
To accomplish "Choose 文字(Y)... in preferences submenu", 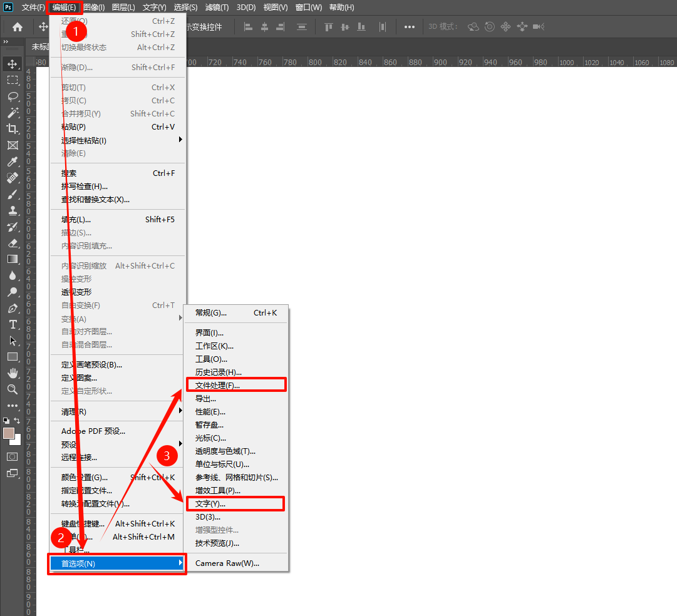I will (x=210, y=503).
